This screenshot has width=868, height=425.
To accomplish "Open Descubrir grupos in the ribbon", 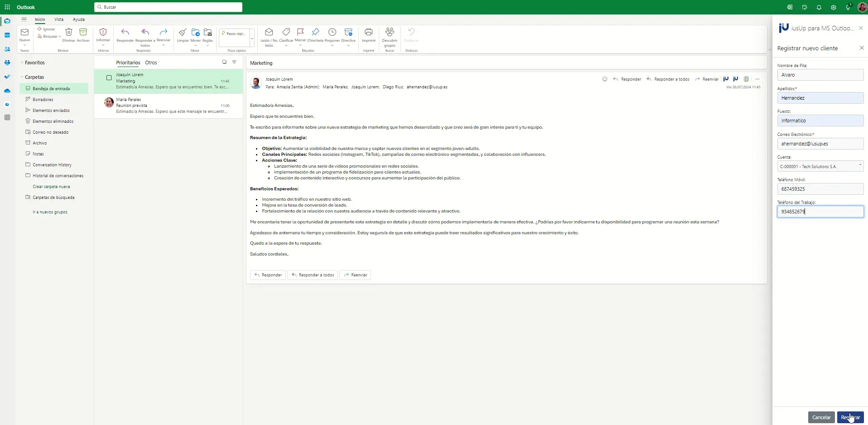I will [x=390, y=33].
